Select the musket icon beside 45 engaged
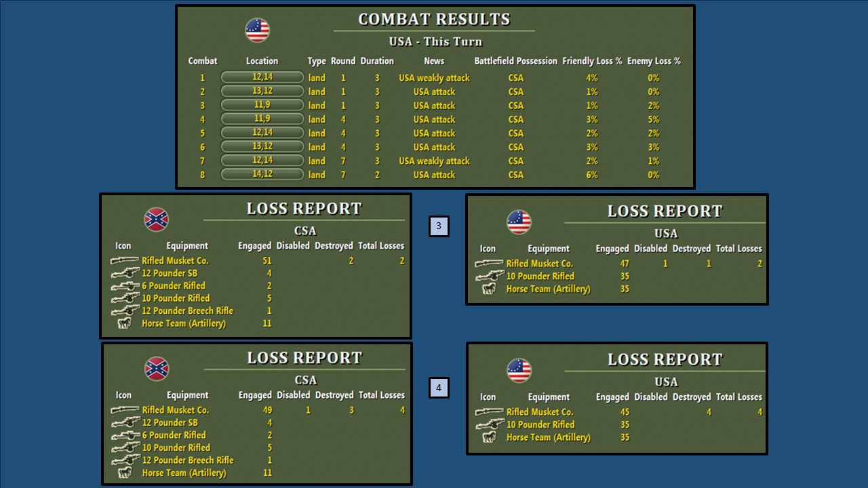Image resolution: width=868 pixels, height=488 pixels. (x=489, y=411)
